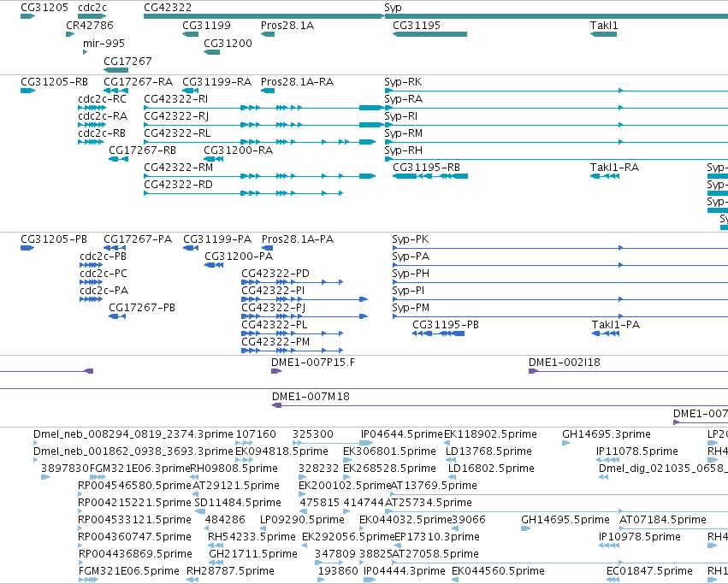Select transcript Pros28.1A-RA
Image resolution: width=728 pixels, height=584 pixels.
[297, 82]
